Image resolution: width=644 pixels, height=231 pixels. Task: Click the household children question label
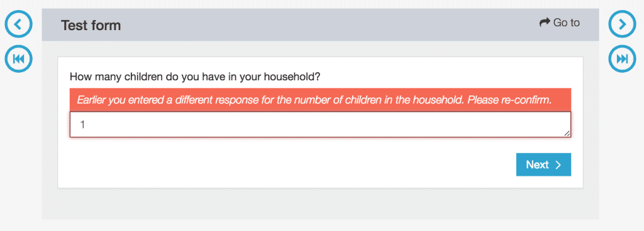coord(195,77)
